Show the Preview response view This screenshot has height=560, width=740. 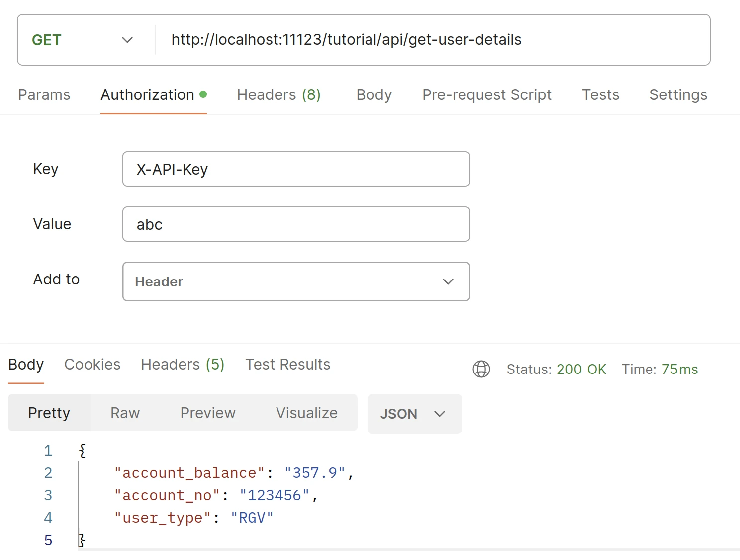[x=208, y=413]
